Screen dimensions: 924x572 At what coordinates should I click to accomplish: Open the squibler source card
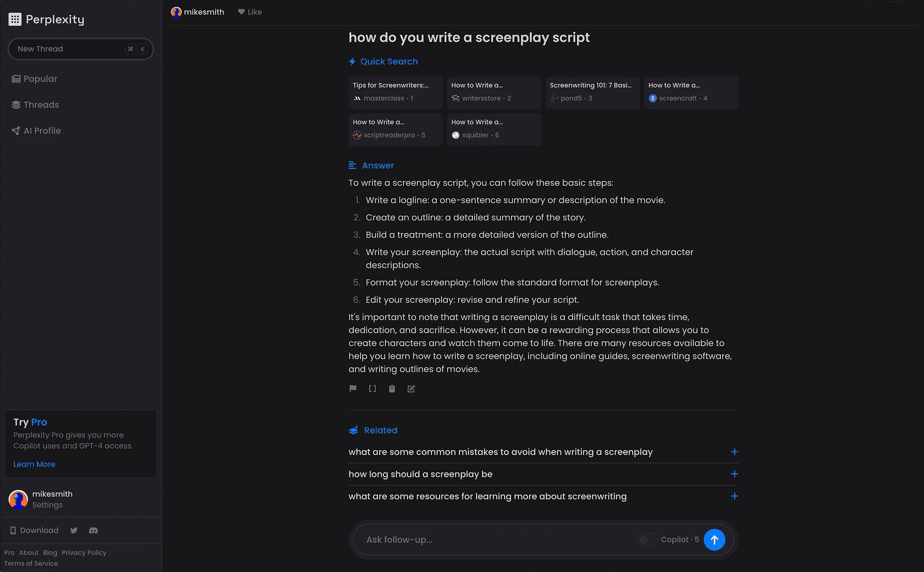click(494, 130)
